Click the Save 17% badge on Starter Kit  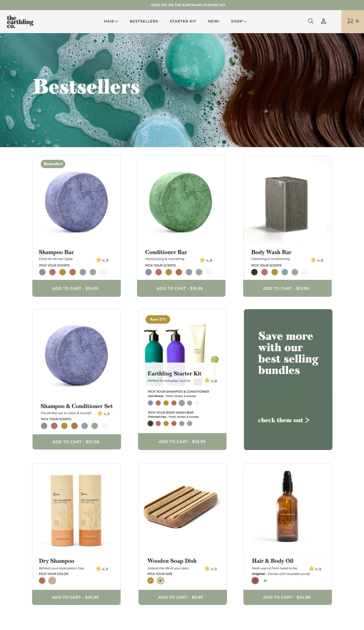click(158, 319)
